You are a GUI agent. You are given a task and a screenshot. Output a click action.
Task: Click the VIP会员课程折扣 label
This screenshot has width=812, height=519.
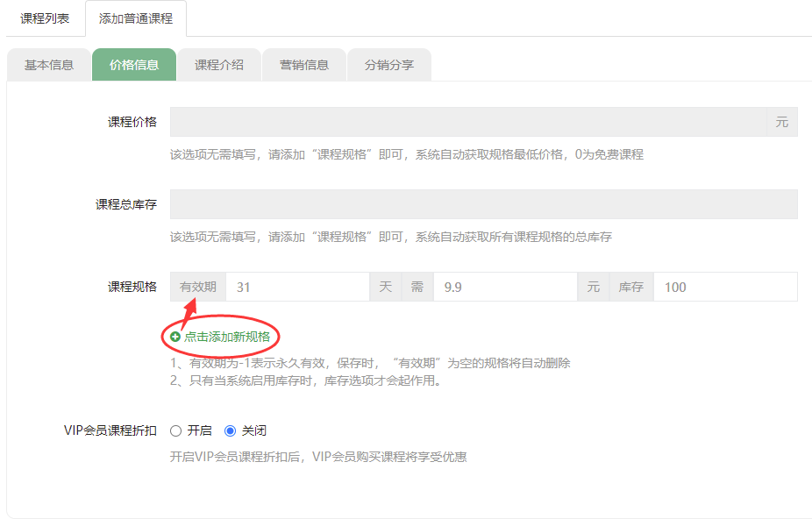(110, 431)
